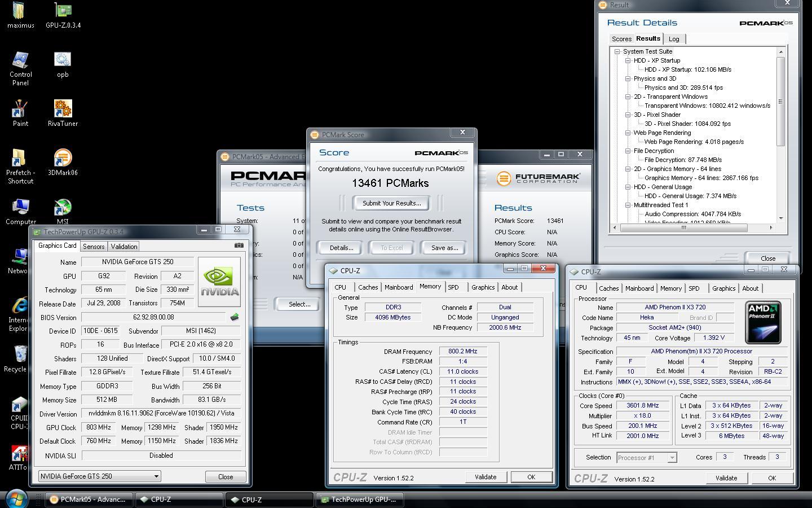Viewport: 812px width, 508px height.
Task: Click the Select... button in PCMark05
Action: [299, 304]
